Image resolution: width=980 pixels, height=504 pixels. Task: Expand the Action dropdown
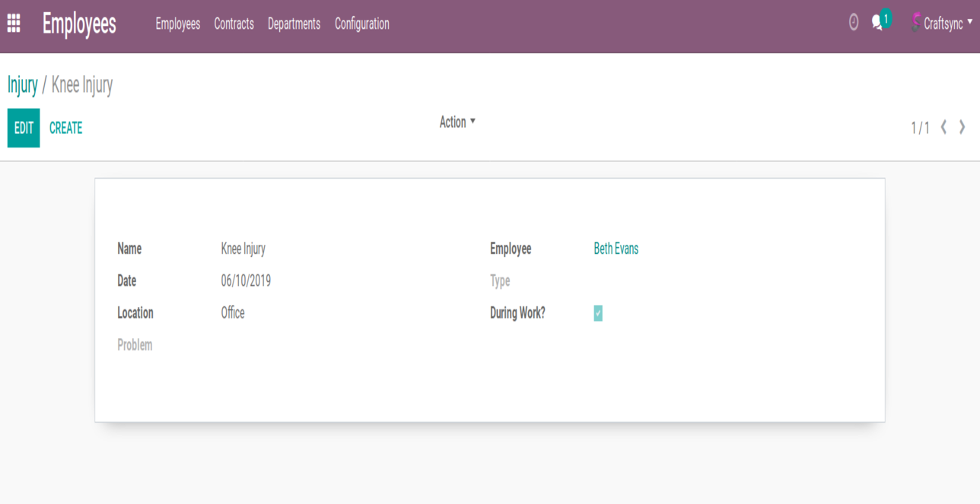point(457,122)
